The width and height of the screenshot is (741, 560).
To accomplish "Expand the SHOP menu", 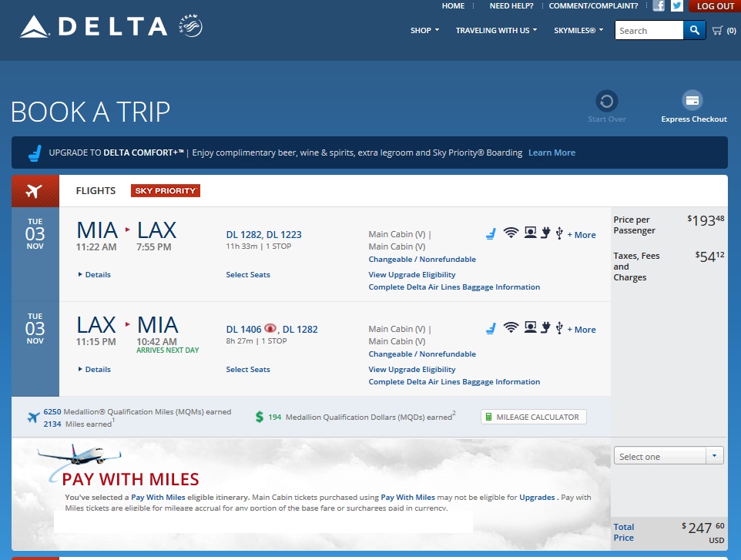I will [x=424, y=31].
